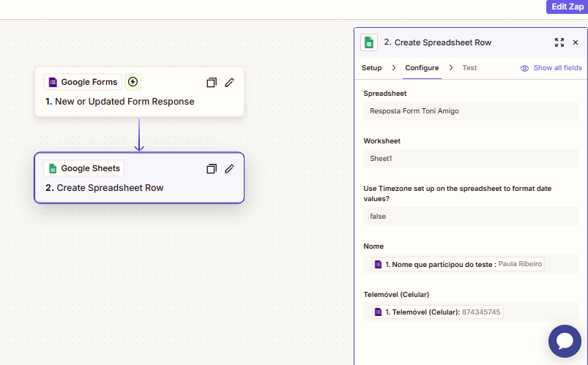Duplicate the Google Forms step with copy icon
588x365 pixels.
click(x=212, y=83)
